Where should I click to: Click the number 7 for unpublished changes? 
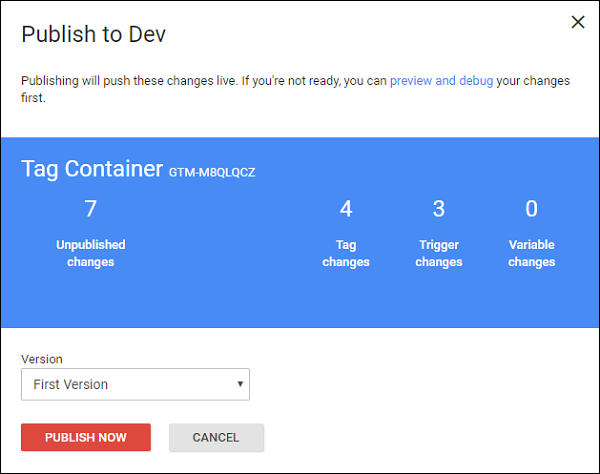click(x=91, y=209)
